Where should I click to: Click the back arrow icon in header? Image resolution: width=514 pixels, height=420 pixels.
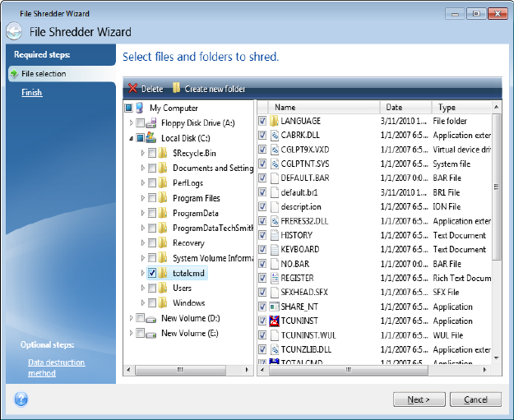tap(14, 32)
